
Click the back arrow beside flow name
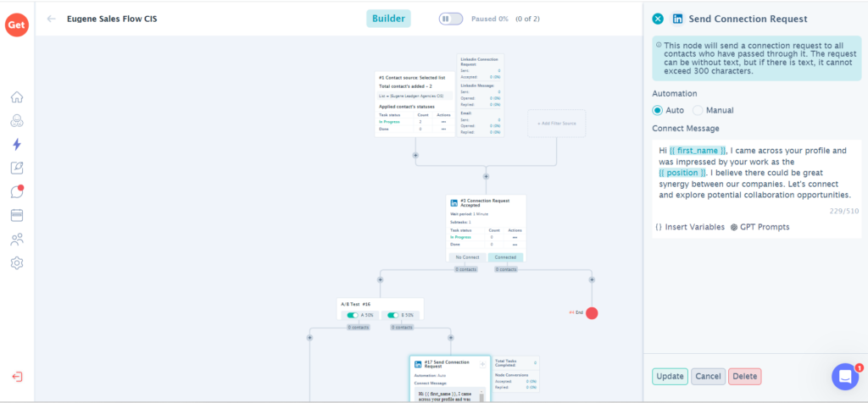(x=52, y=19)
